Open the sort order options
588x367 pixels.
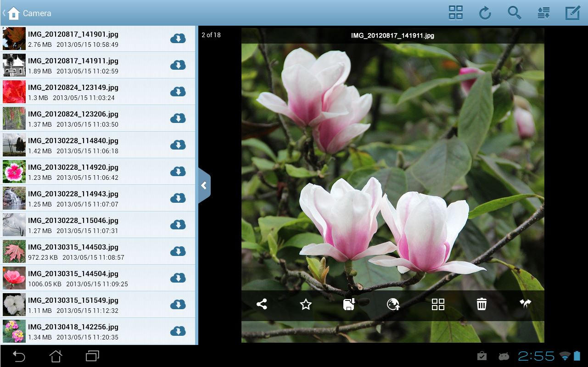(543, 13)
